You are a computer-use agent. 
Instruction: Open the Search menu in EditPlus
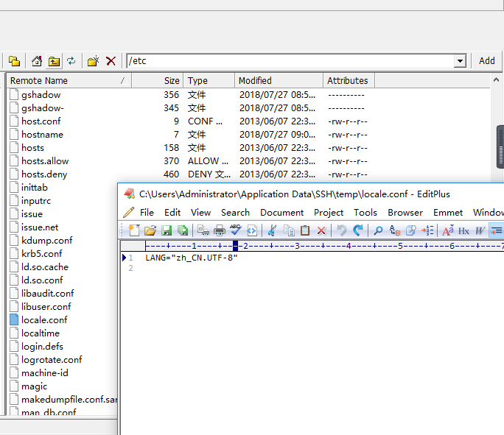[x=235, y=213]
